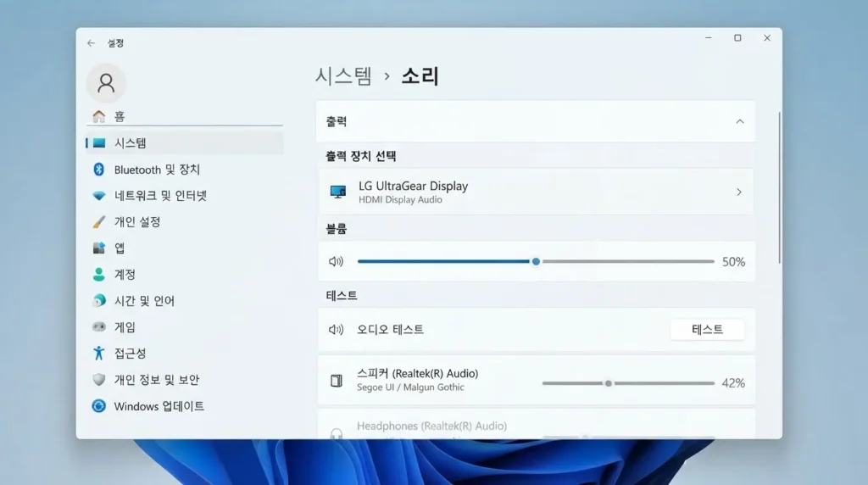Click the monitor icon of LG UltraGear Display
This screenshot has height=485, width=868.
337,192
